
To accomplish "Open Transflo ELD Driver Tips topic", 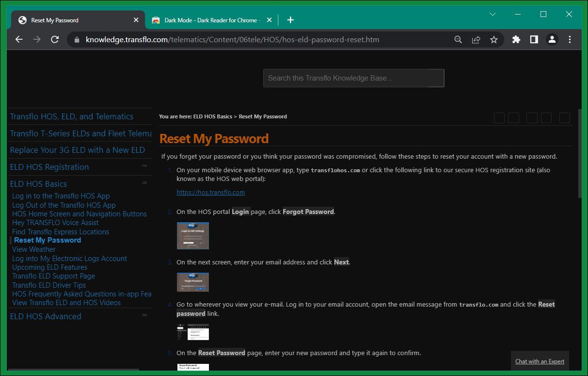I will coord(49,285).
